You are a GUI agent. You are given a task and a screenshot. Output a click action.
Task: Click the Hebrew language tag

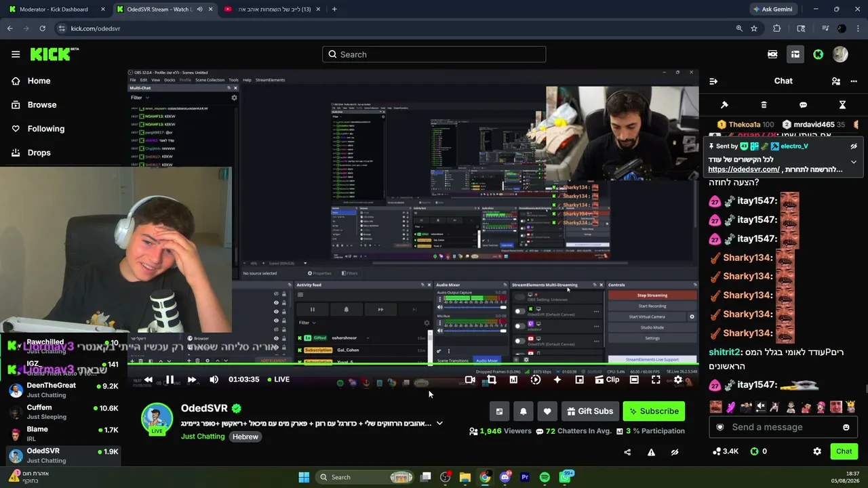coord(245,437)
